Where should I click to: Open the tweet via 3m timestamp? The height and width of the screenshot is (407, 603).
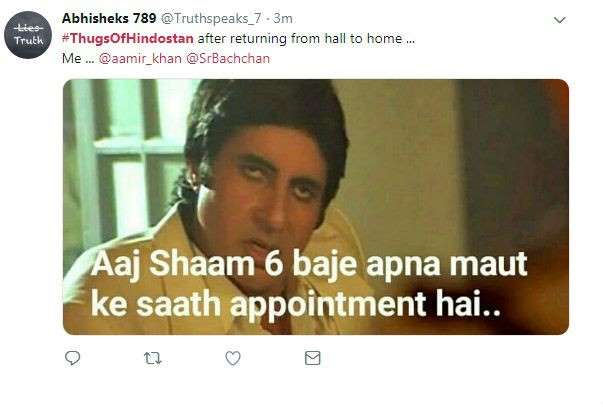click(x=283, y=18)
